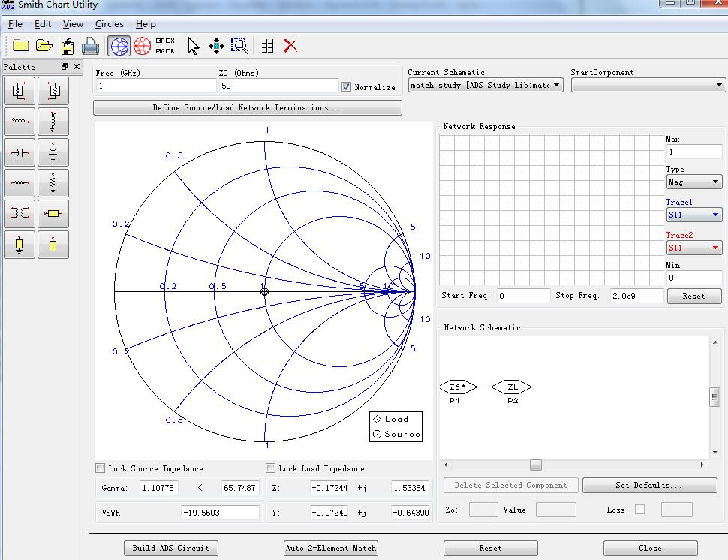Pick the series resistor component
728x560 pixels.
pyautogui.click(x=20, y=183)
